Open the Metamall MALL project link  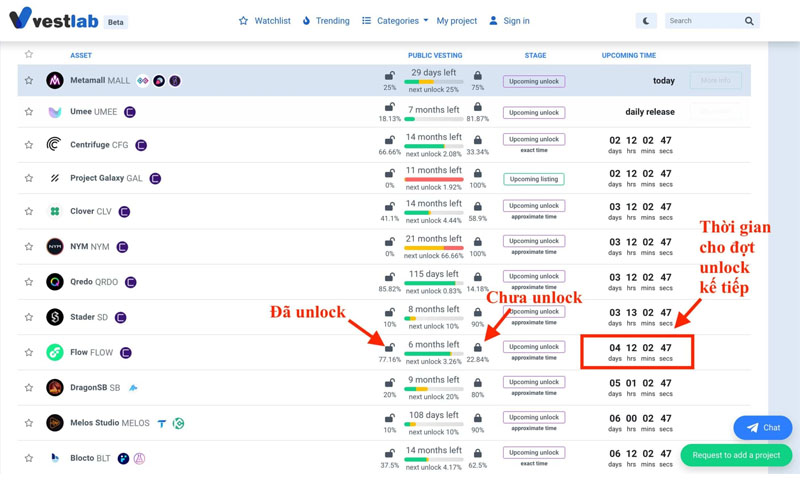pyautogui.click(x=100, y=80)
